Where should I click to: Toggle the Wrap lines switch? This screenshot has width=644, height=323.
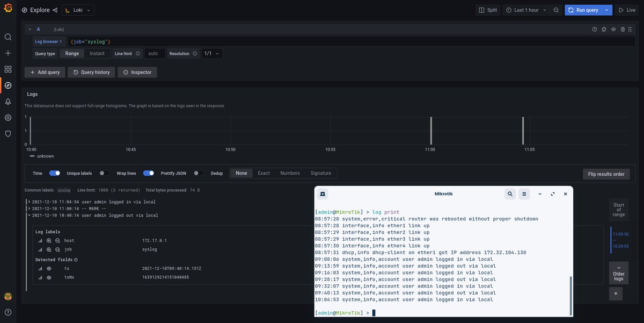pyautogui.click(x=149, y=173)
